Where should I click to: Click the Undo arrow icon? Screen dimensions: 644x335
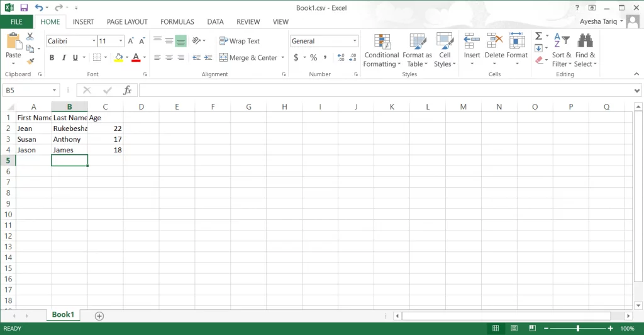[39, 8]
